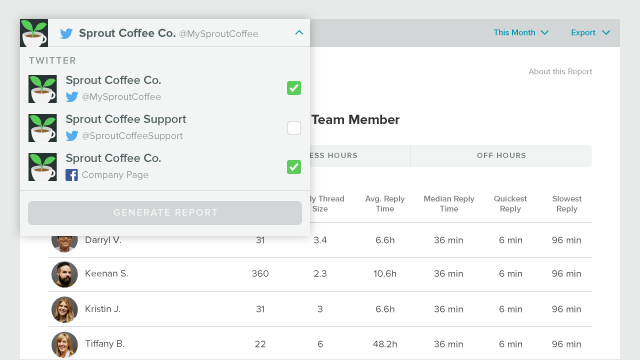
Task: Click the Twitter bird icon in dropdown header
Action: pos(66,33)
